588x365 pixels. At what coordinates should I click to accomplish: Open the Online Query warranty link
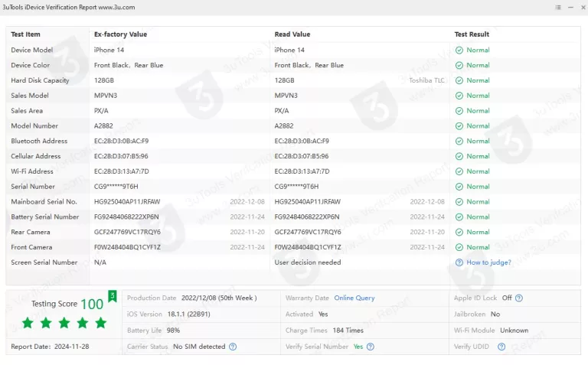click(354, 298)
